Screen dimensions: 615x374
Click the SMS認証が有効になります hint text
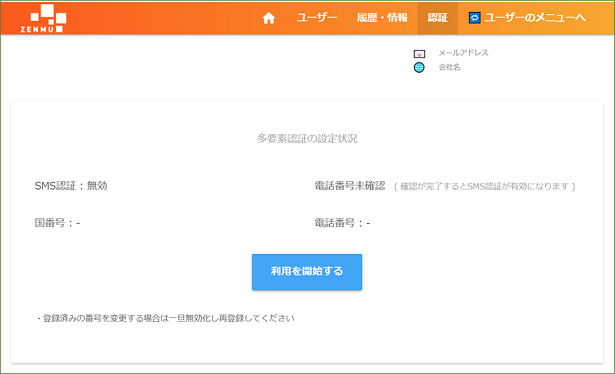click(x=484, y=186)
